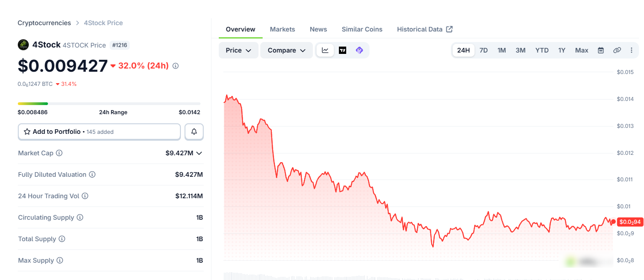This screenshot has height=280, width=644.
Task: Select 7D time range
Action: pyautogui.click(x=484, y=50)
